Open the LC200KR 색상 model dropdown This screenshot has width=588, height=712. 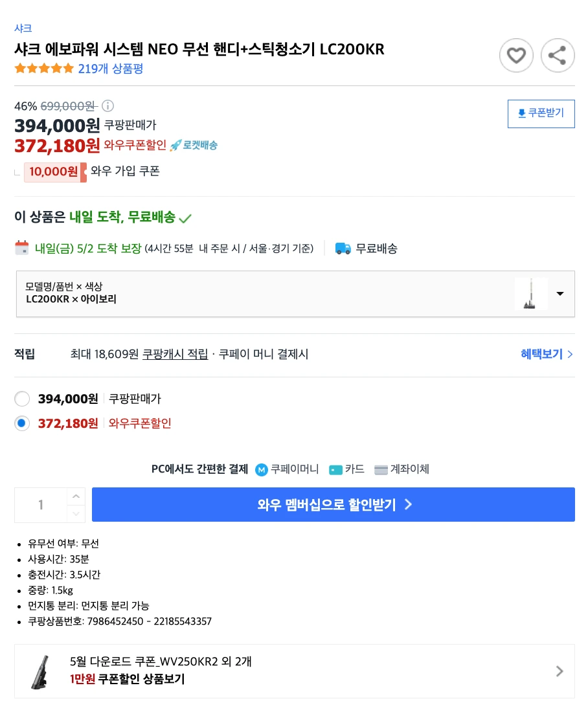click(560, 293)
